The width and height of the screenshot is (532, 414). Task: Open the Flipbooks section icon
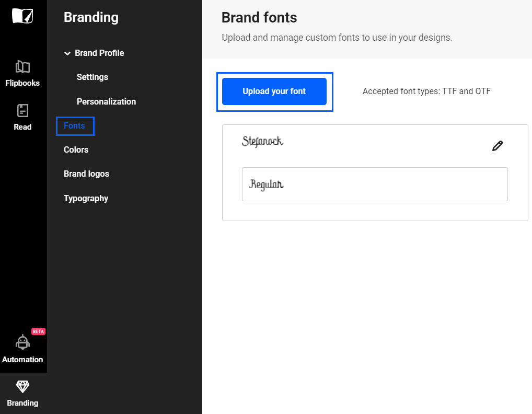[22, 67]
